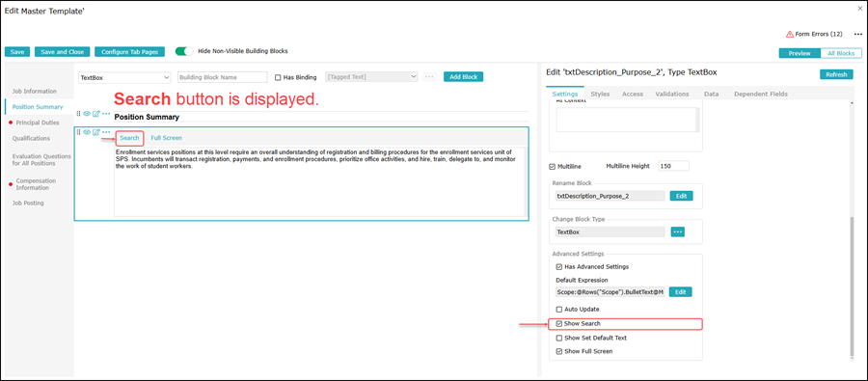Open ellipsis menu on the Search text block
The image size is (868, 381).
[x=106, y=132]
